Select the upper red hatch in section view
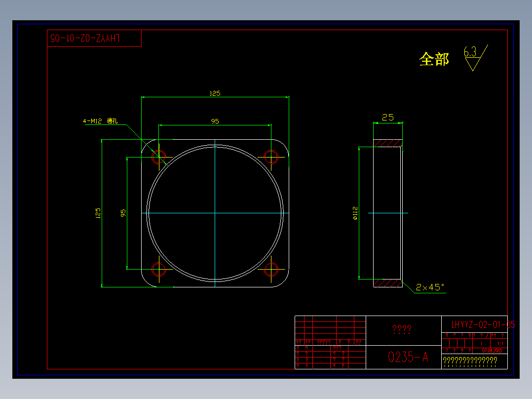The width and height of the screenshot is (532, 399). 388,143
